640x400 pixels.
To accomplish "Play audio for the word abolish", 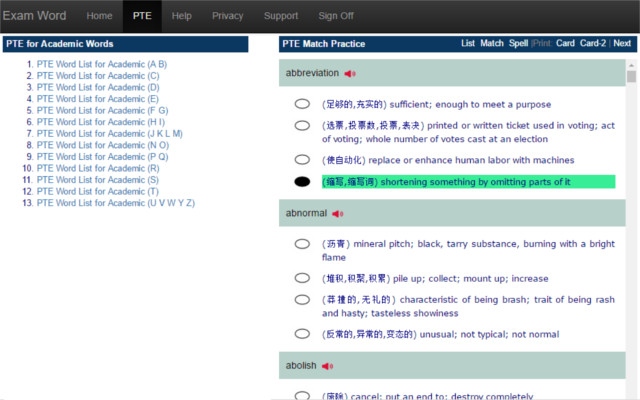I will (x=327, y=366).
